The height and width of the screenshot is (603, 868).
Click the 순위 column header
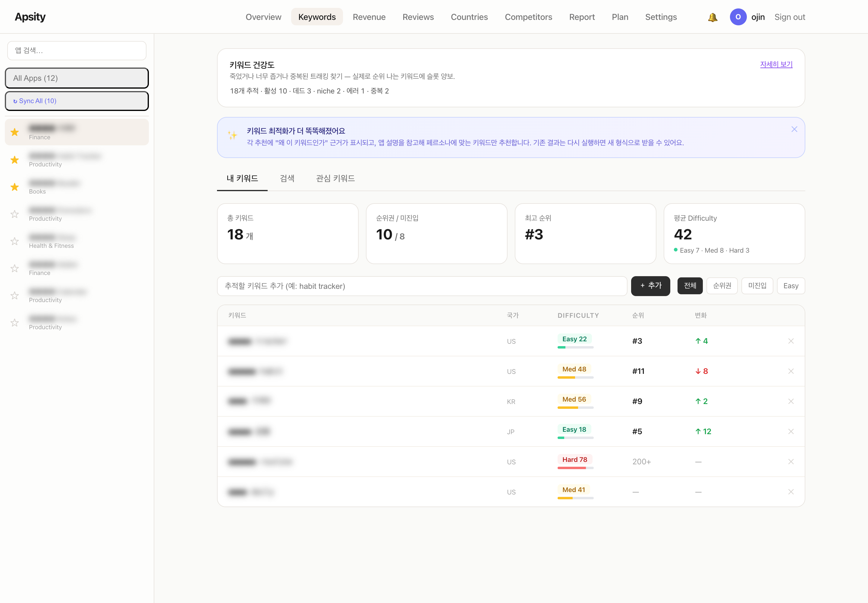click(638, 315)
